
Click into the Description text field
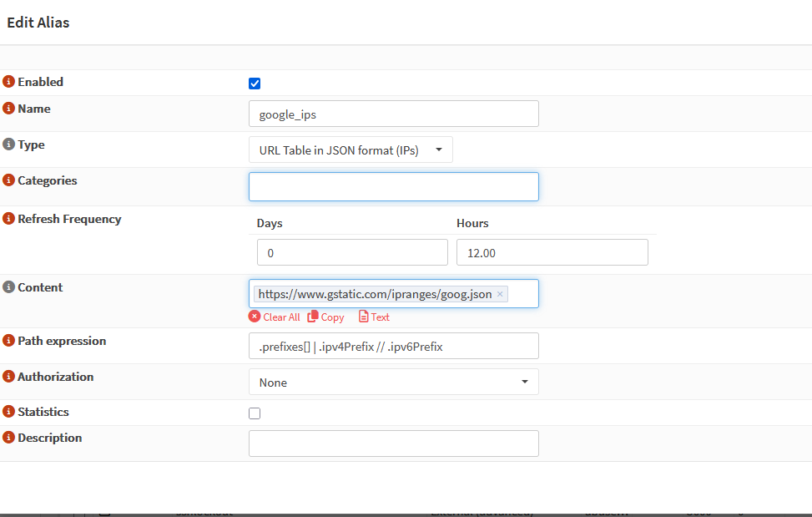pos(393,444)
